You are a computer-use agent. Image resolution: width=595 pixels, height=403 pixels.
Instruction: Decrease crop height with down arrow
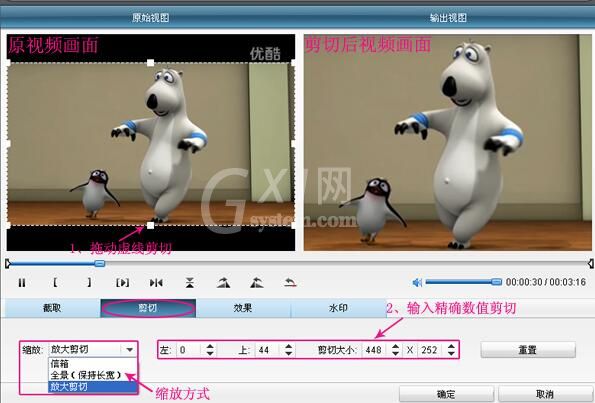(451, 353)
